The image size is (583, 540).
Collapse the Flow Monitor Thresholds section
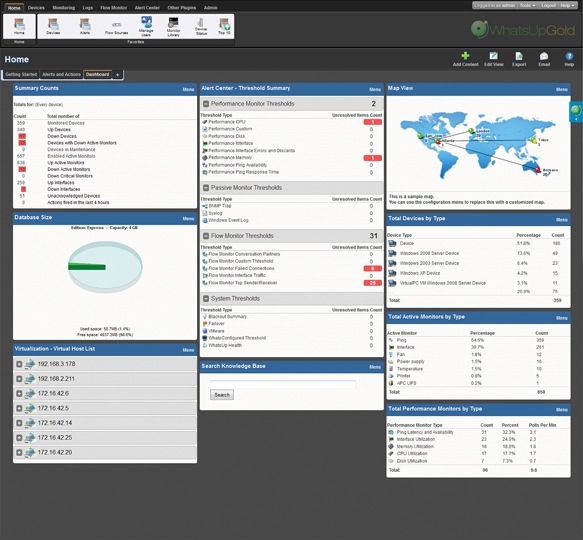tap(205, 236)
